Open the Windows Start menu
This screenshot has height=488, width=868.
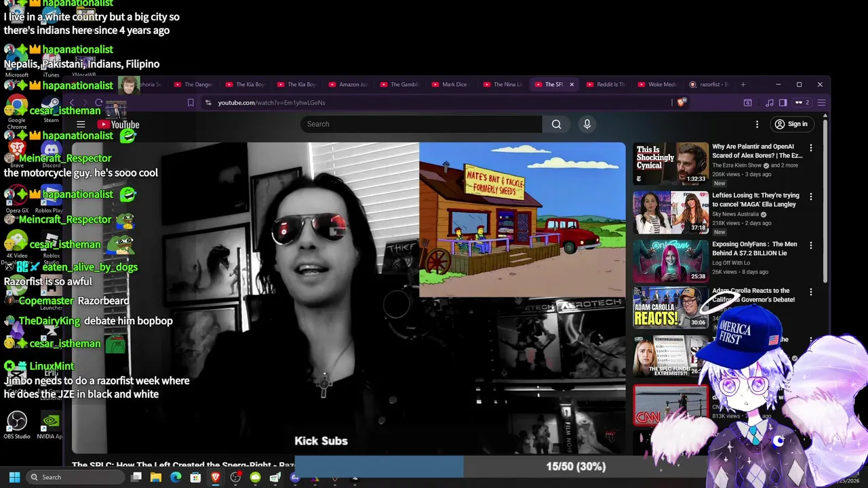click(x=15, y=477)
